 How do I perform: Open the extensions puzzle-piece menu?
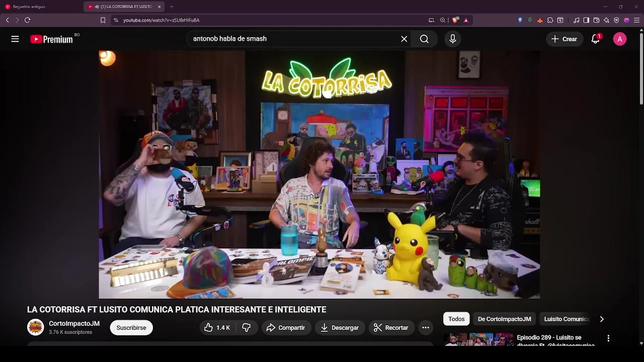pos(550,20)
